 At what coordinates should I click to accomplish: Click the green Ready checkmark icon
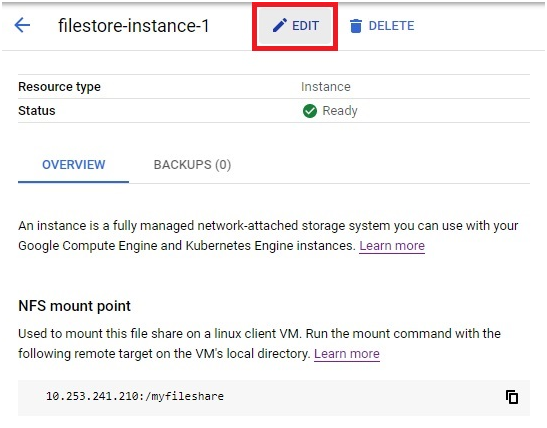(x=310, y=111)
